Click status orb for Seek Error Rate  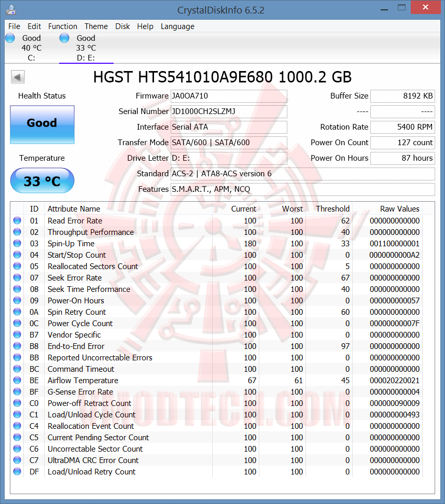[x=17, y=277]
